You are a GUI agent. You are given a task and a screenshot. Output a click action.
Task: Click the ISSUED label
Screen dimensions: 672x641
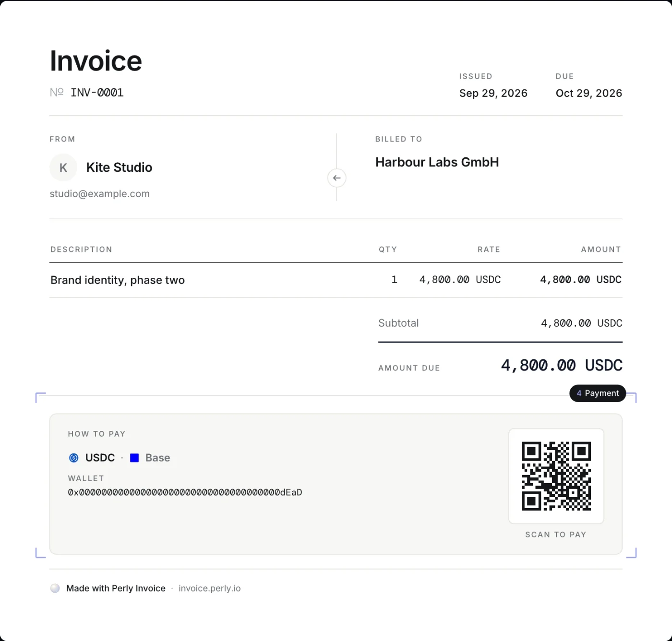[476, 76]
